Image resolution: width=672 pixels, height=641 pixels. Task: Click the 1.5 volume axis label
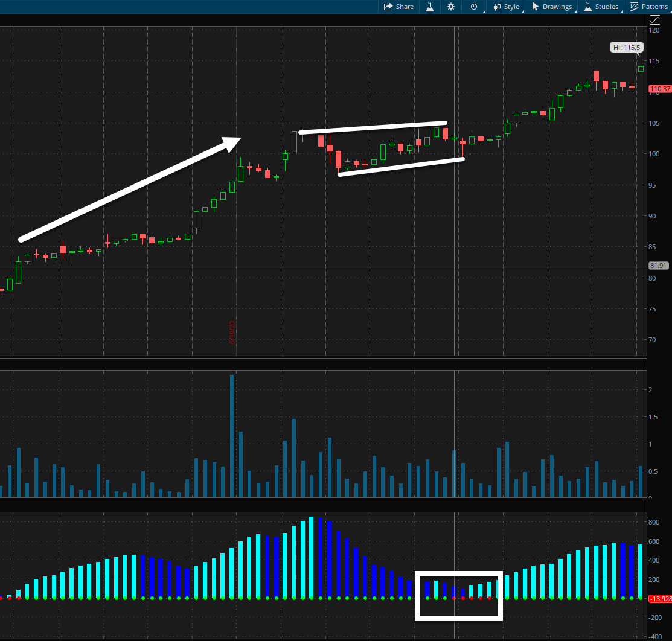tap(653, 417)
